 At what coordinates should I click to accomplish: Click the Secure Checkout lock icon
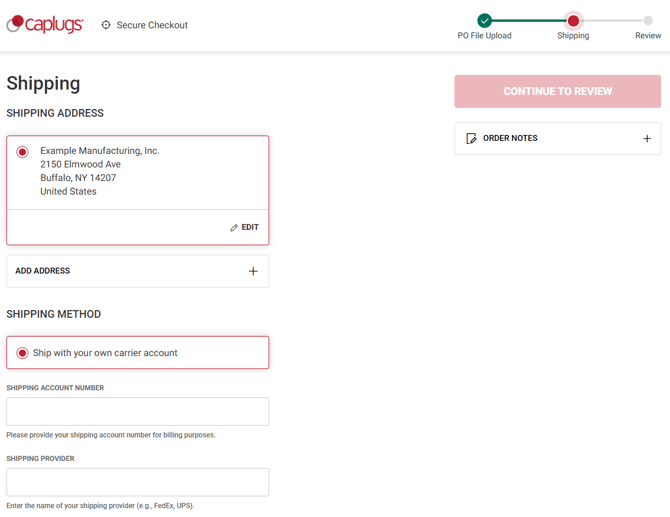[x=106, y=25]
